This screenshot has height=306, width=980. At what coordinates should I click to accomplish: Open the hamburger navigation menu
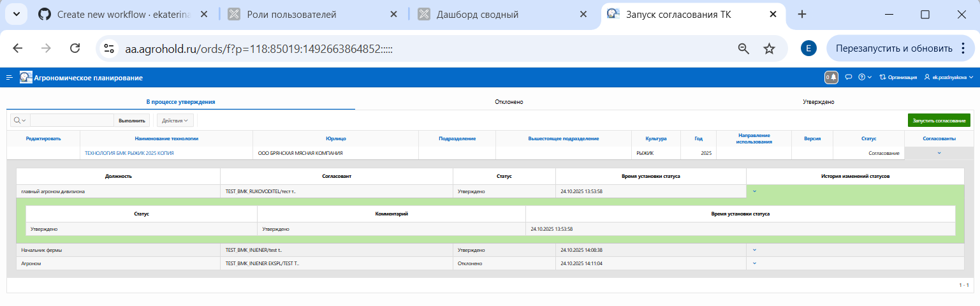pos(10,78)
